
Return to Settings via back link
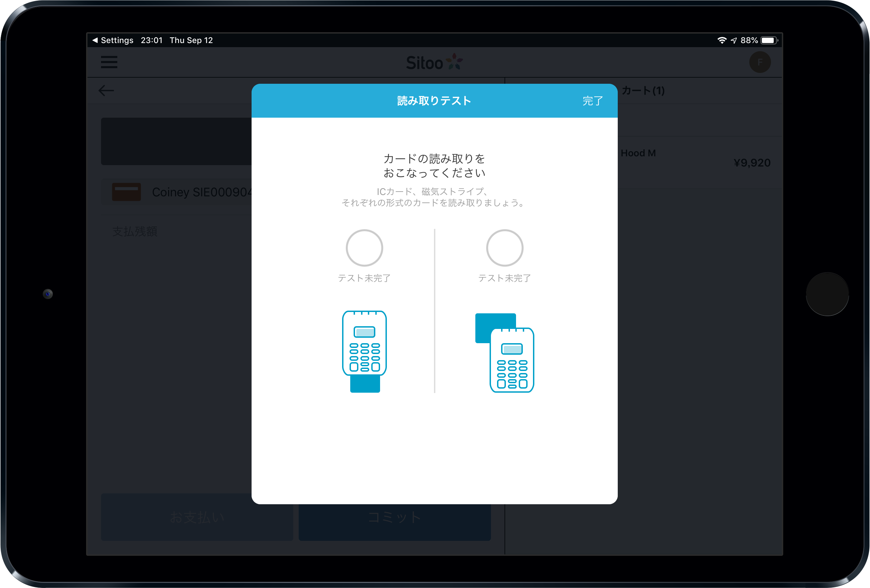(113, 40)
